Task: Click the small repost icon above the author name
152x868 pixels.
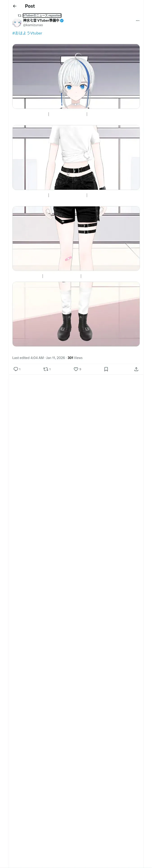Action: pyautogui.click(x=20, y=16)
